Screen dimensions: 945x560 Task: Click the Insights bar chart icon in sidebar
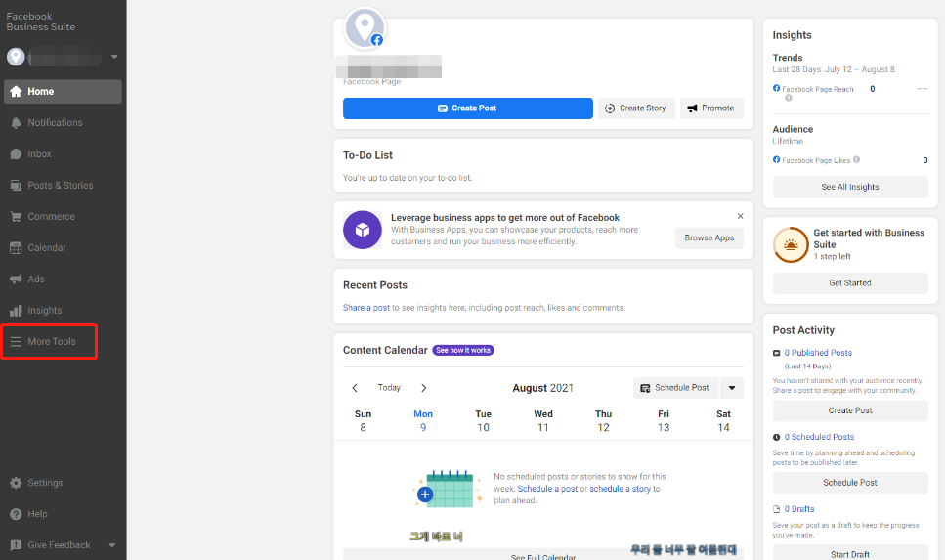click(x=16, y=311)
